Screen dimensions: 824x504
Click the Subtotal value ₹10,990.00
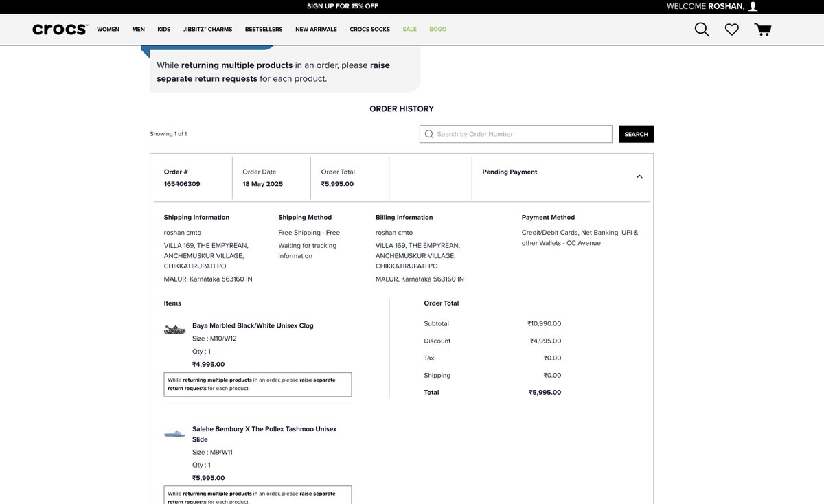[544, 323]
